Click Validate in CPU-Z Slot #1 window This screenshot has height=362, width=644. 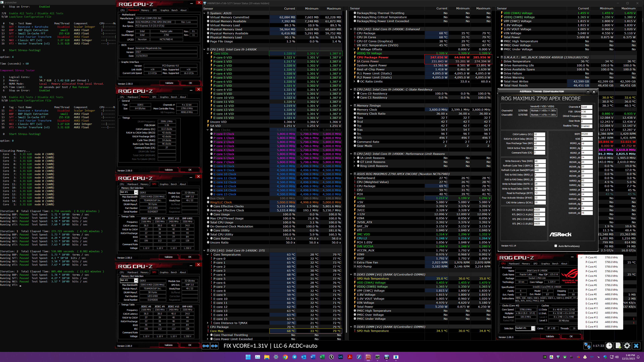click(169, 257)
